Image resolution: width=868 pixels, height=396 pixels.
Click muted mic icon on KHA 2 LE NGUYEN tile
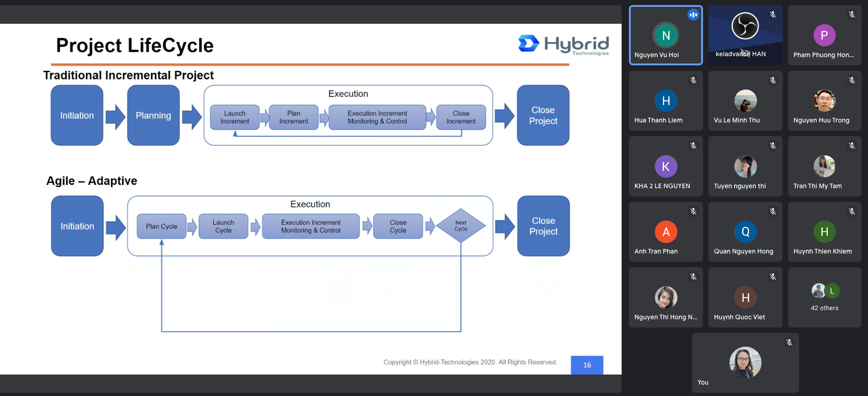tap(693, 146)
